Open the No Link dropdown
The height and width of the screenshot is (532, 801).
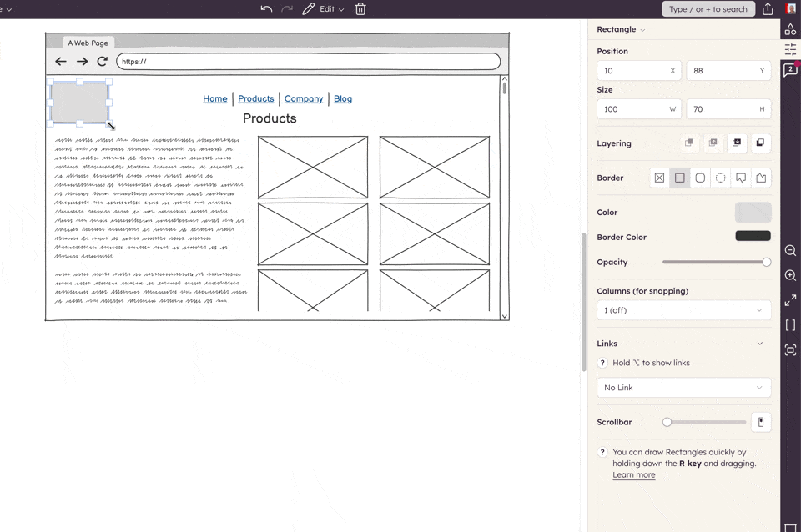683,388
